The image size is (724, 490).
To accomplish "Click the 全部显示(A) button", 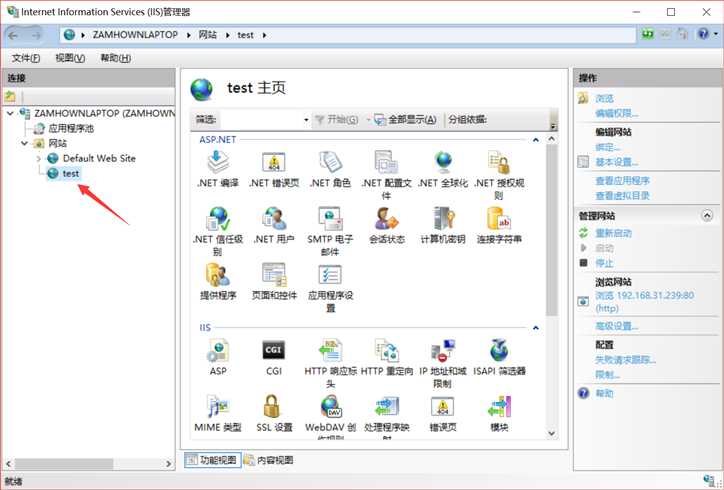I will coord(406,120).
